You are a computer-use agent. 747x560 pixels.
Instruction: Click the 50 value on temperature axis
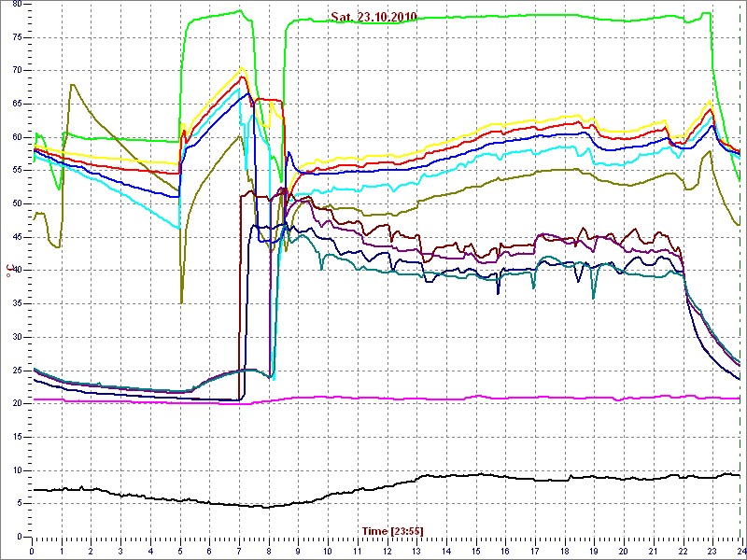(17, 203)
